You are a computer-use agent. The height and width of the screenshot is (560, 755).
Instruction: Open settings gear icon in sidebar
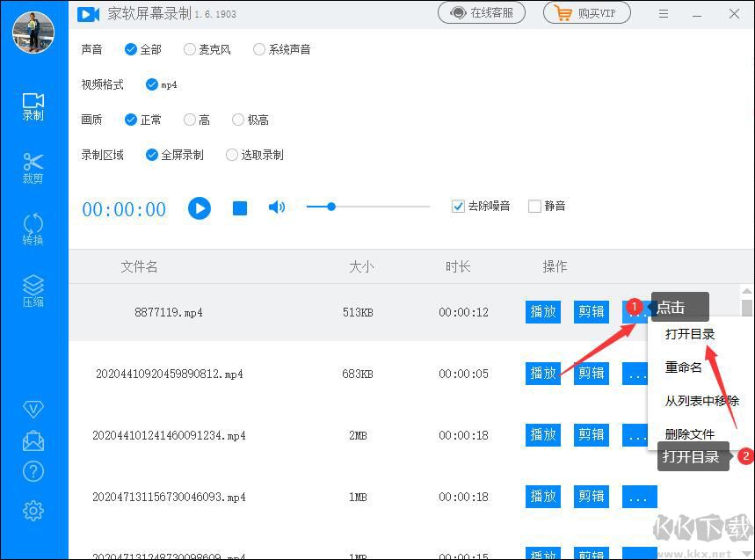coord(33,510)
